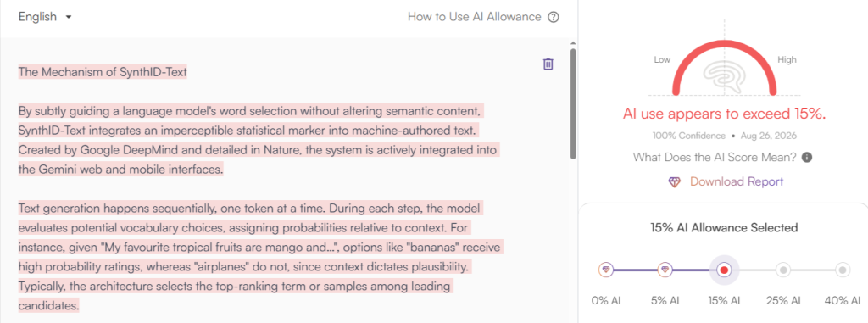
Task: Open How to Use AI Allowance
Action: (475, 17)
